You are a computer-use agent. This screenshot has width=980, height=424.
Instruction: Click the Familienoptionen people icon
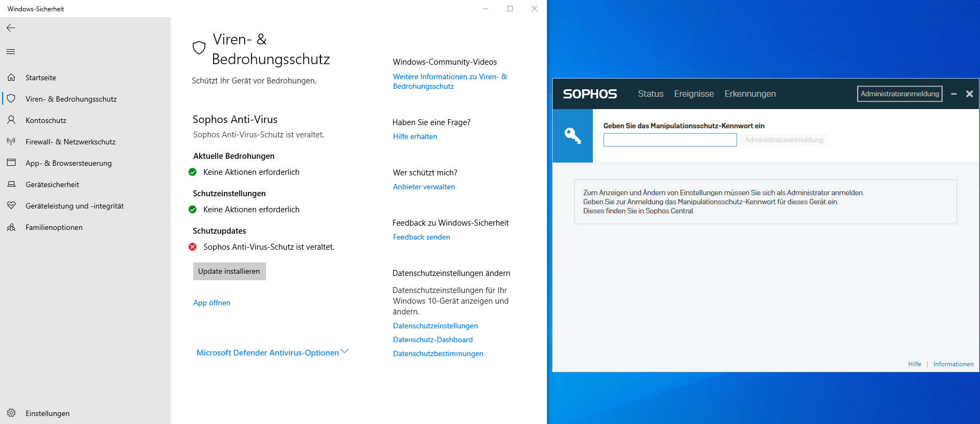(11, 227)
